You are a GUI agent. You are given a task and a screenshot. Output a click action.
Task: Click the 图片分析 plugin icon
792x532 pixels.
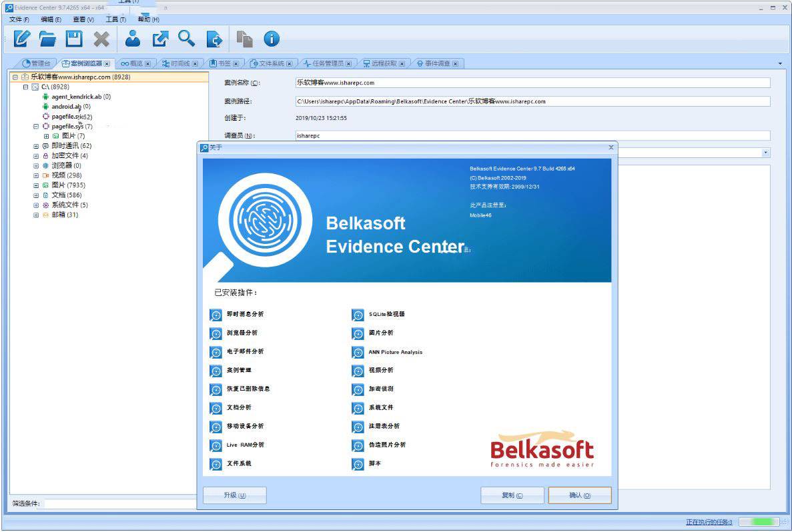358,333
